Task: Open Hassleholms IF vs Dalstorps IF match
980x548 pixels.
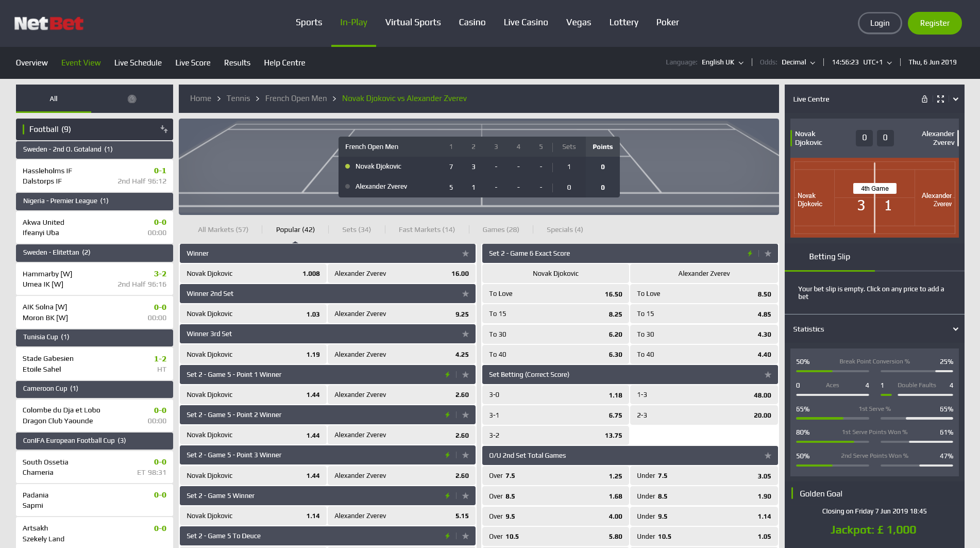Action: 94,176
